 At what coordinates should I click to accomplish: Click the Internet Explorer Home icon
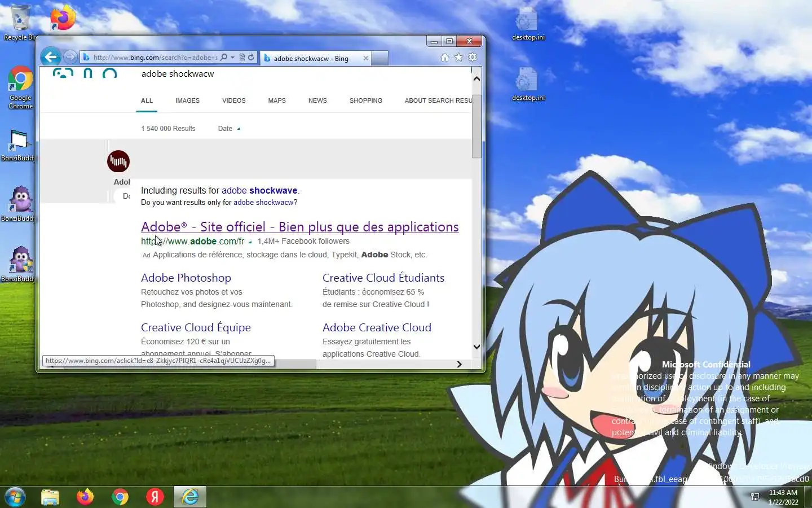tap(444, 57)
